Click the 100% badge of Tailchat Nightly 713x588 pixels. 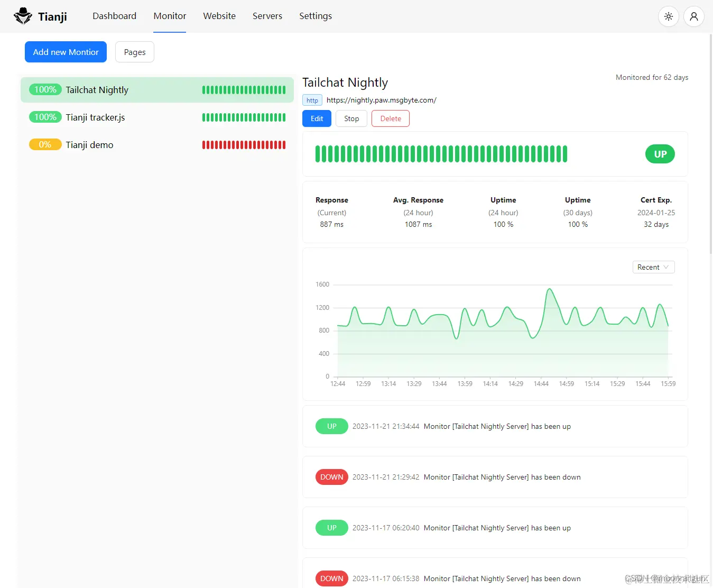pos(45,90)
